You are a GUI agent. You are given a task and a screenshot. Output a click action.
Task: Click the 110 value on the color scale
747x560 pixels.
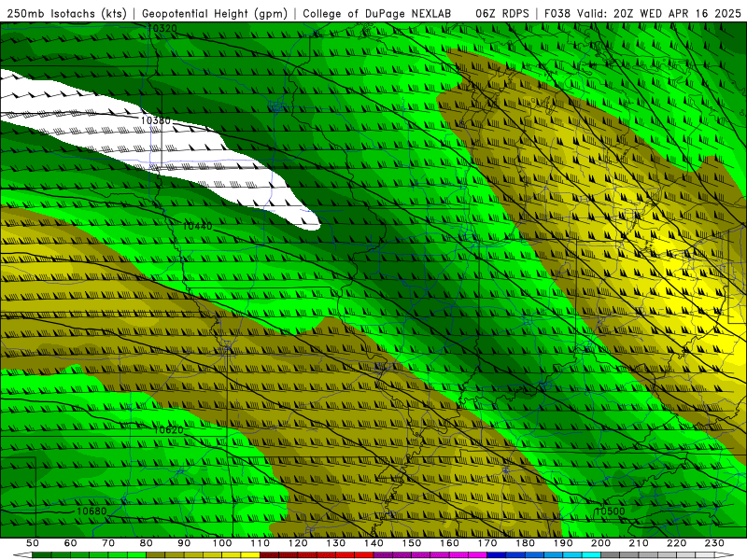[x=261, y=543]
